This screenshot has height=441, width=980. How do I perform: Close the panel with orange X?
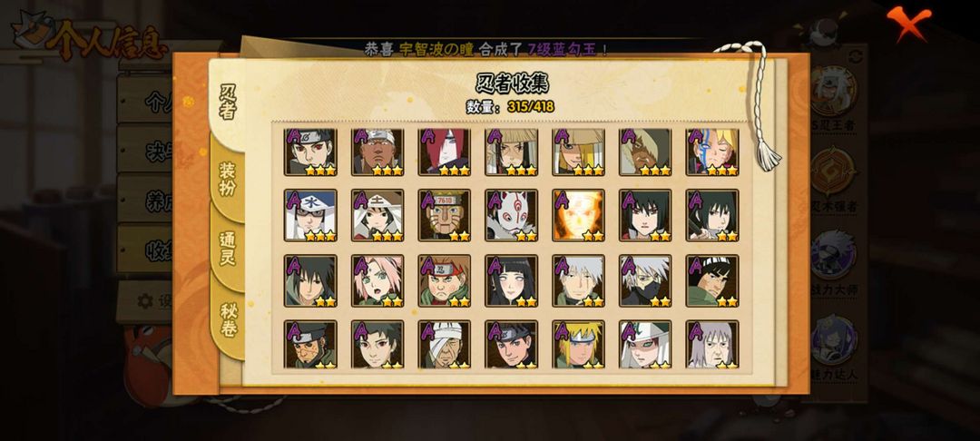(x=908, y=22)
